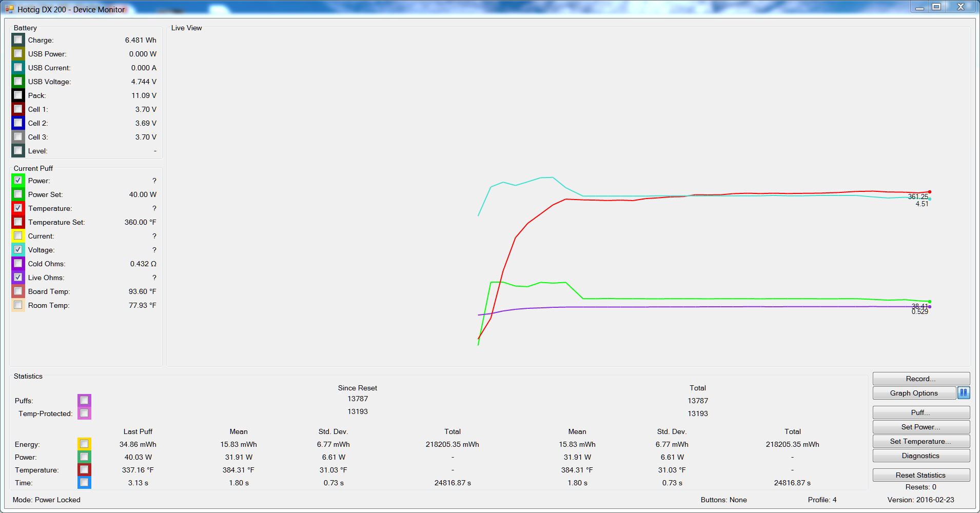Screen dimensions: 980x513
Task: Check the Board Temp checkbox
Action: coord(18,291)
